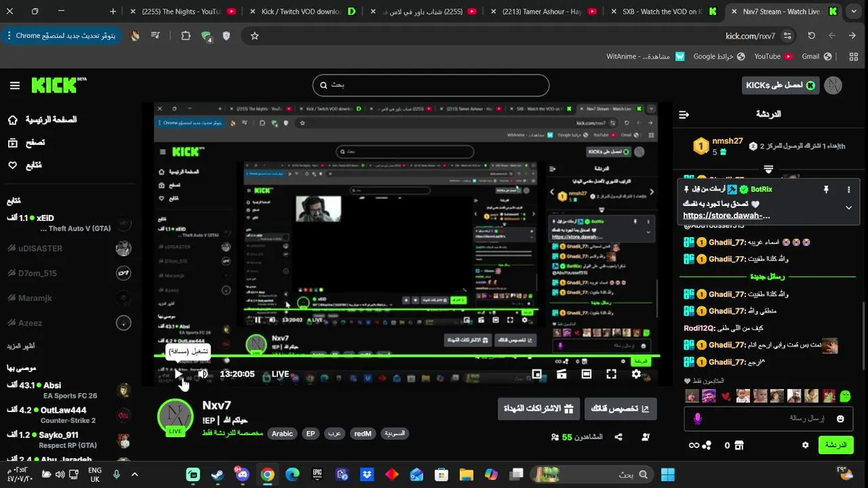Screen dimensions: 868x488
Task: Switch to SXB Watch the VOD tab
Action: coord(663,12)
